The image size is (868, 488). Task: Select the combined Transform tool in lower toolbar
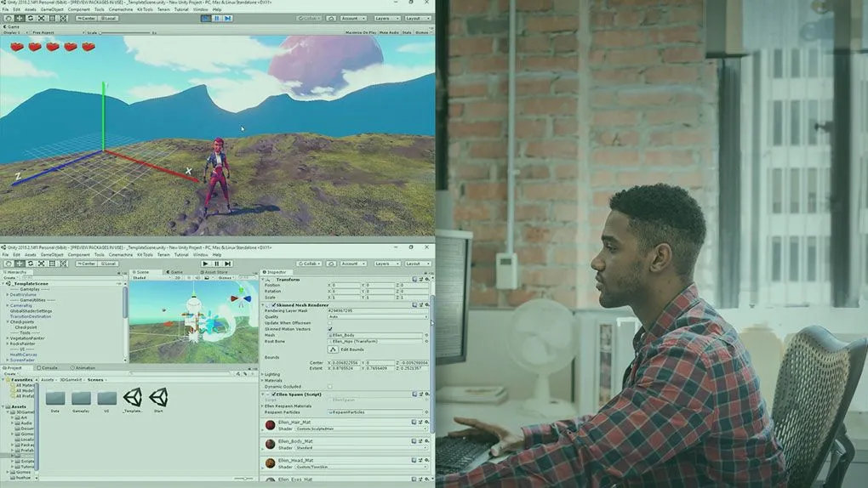click(64, 264)
